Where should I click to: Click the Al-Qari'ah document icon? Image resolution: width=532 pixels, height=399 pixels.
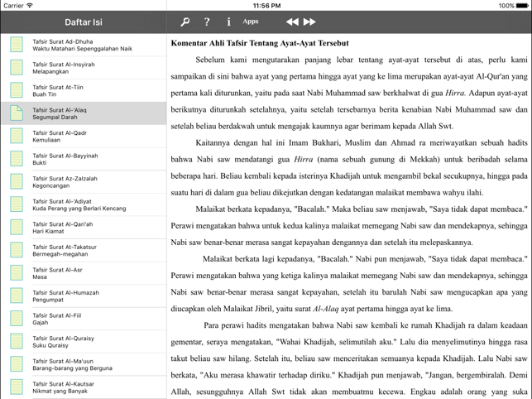(17, 227)
